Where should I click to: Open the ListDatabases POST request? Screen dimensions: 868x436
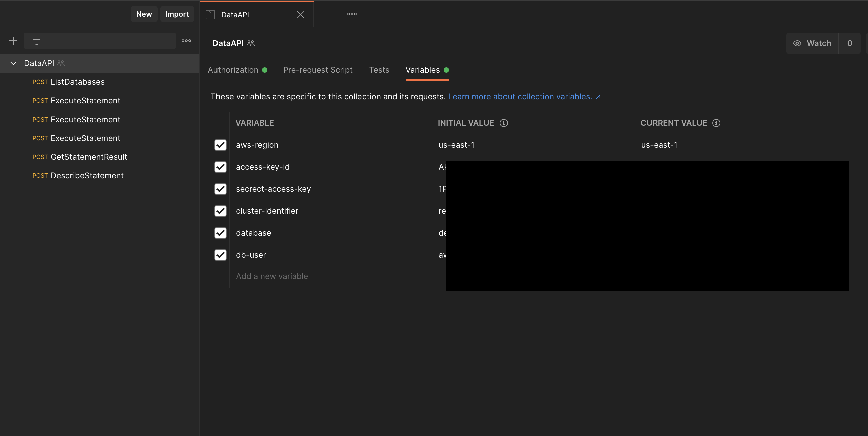100,82
